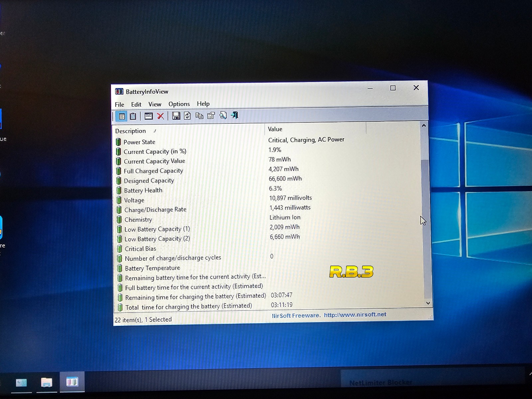
Task: Switch to Battery Log view (clipboard icon)
Action: coord(133,116)
